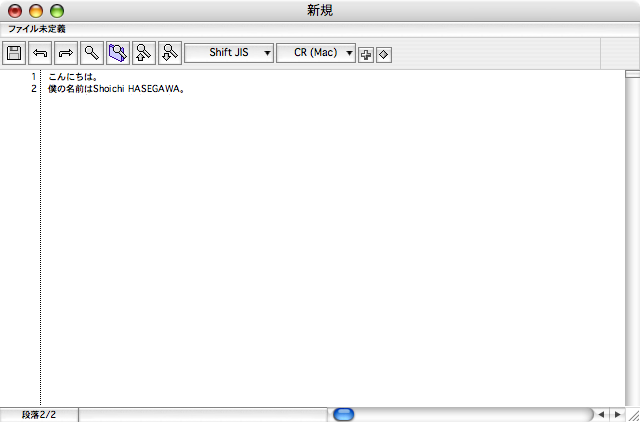Click the diamond button in toolbar
Viewport: 640px width, 422px height.
click(384, 55)
